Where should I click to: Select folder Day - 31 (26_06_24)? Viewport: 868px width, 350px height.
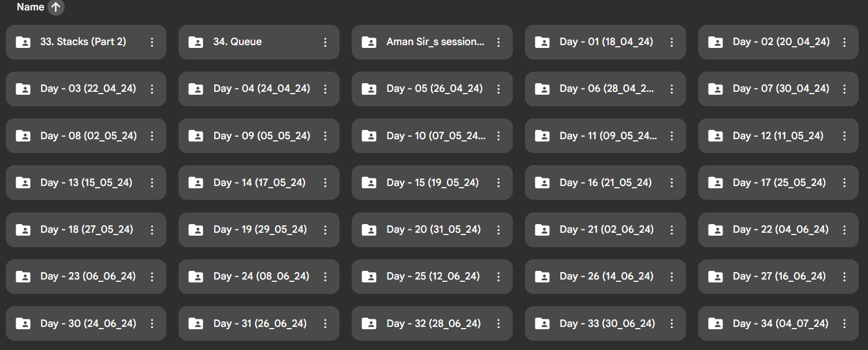[260, 323]
